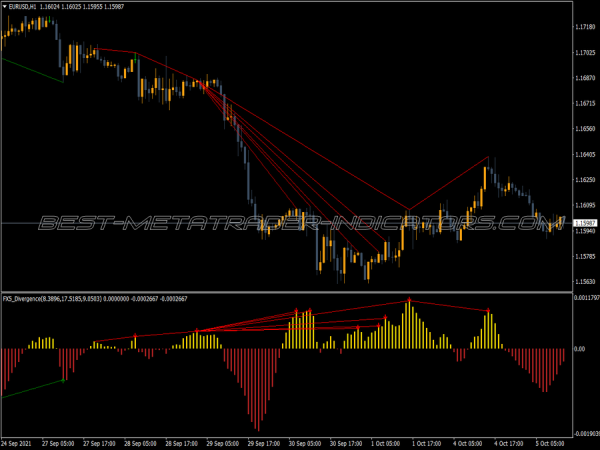
Task: Click time axis label 1 Oct 17:00
Action: [427, 444]
